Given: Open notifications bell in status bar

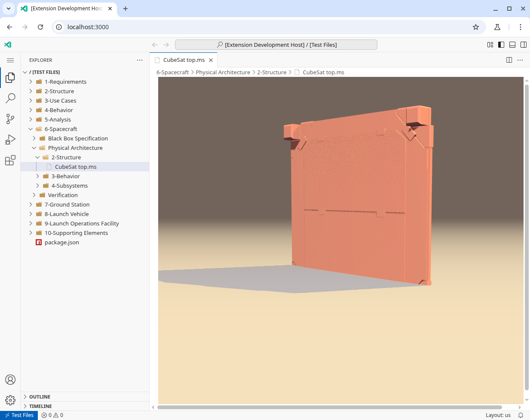Looking at the screenshot, I should (x=521, y=415).
